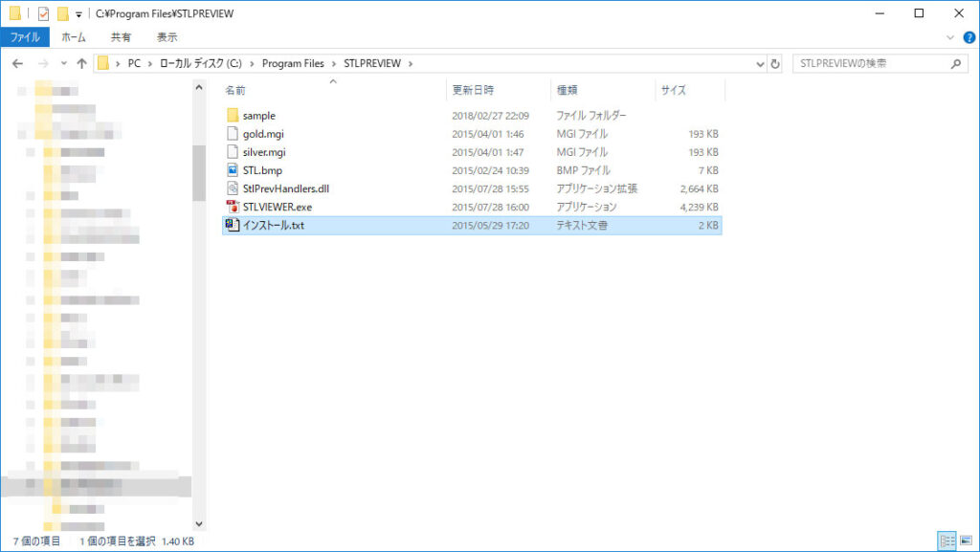Click the properties checkmark in quick access toolbar
980x552 pixels.
point(43,14)
